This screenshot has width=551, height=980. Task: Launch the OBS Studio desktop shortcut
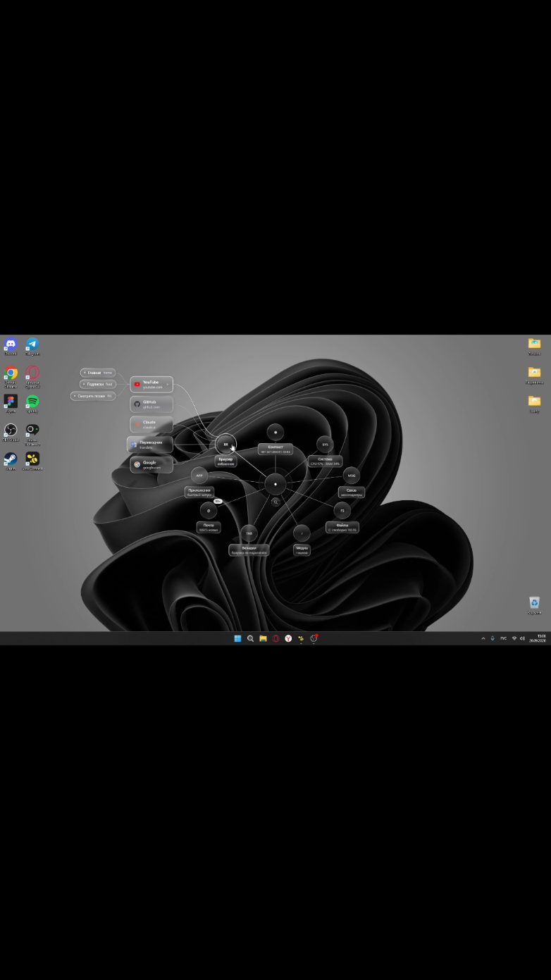click(11, 431)
